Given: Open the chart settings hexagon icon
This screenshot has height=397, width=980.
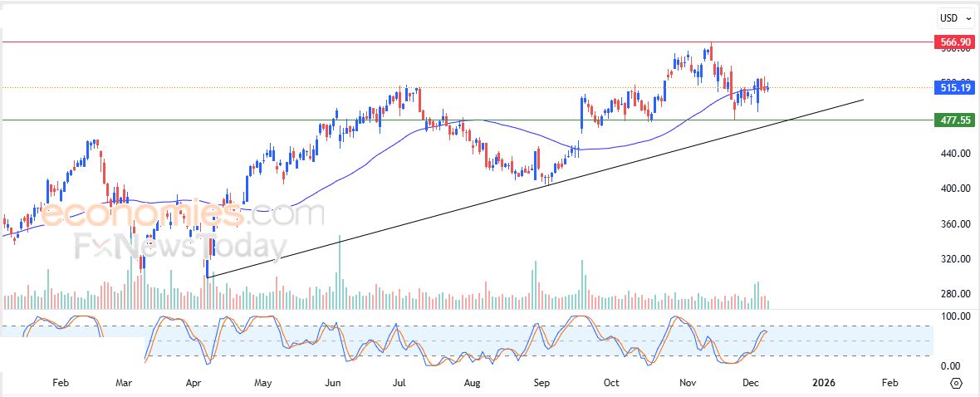Looking at the screenshot, I should (956, 383).
